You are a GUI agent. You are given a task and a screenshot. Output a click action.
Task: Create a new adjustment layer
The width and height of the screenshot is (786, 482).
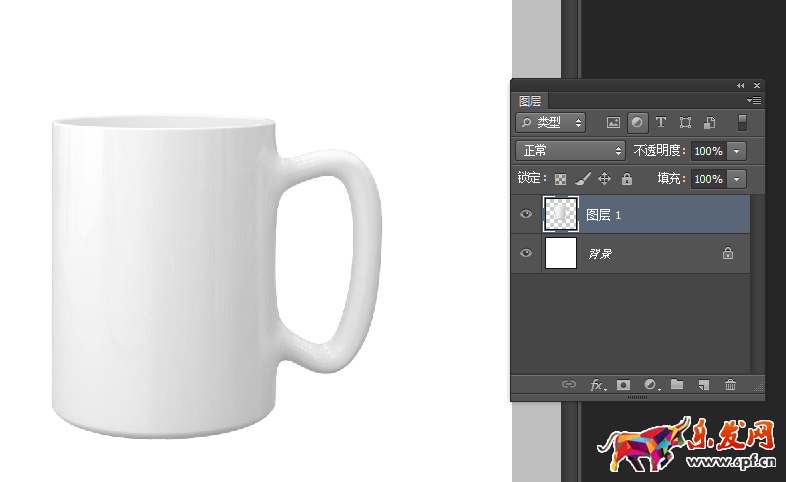650,385
